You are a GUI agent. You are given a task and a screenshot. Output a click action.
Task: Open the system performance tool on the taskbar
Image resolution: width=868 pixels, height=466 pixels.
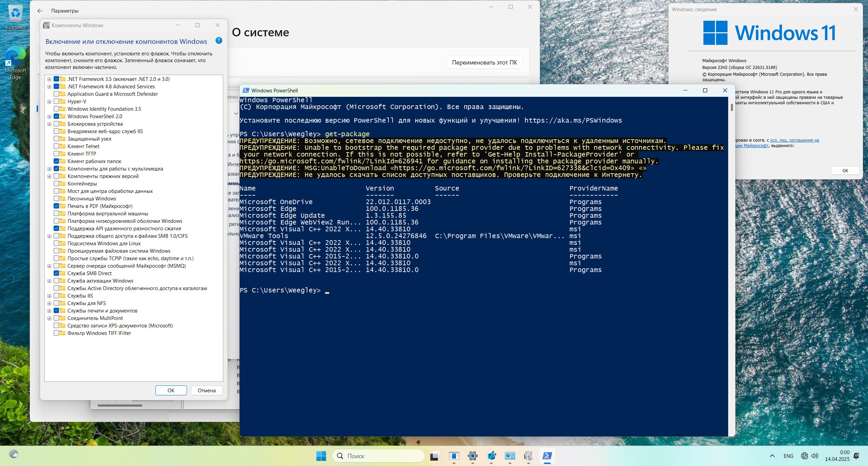pos(510,455)
